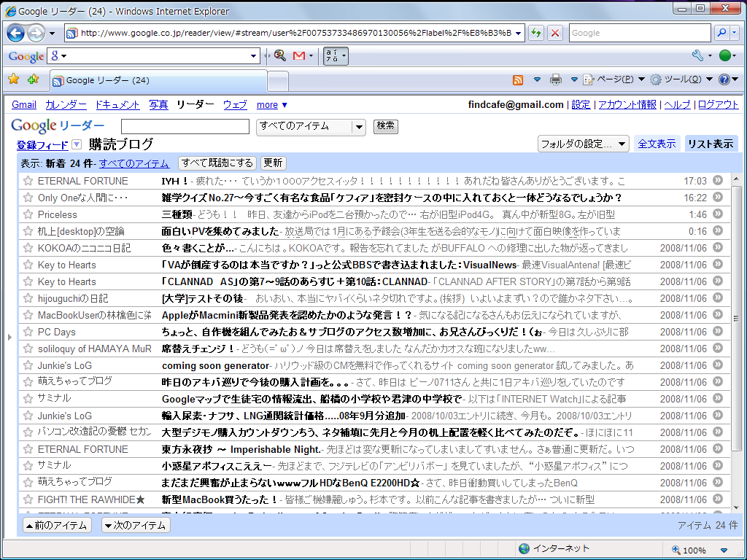Image resolution: width=747 pixels, height=560 pixels.
Task: Star the 'Only Oneな人間に' item
Action: [28, 198]
